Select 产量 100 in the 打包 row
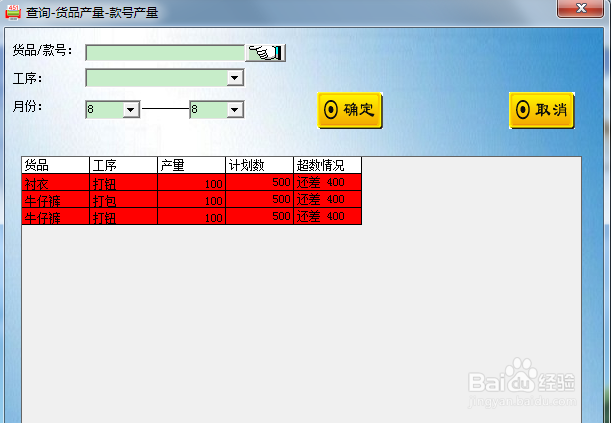Viewport: 611px width, 423px height. (x=191, y=199)
